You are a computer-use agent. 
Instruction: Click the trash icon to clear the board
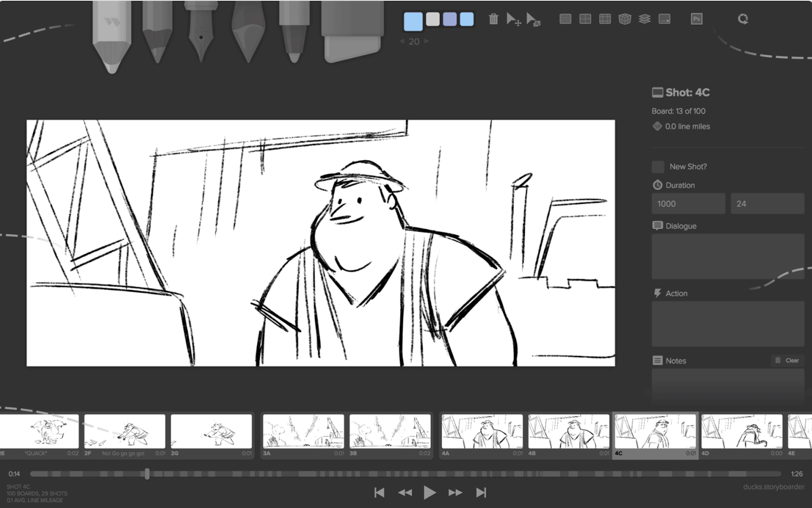point(493,19)
